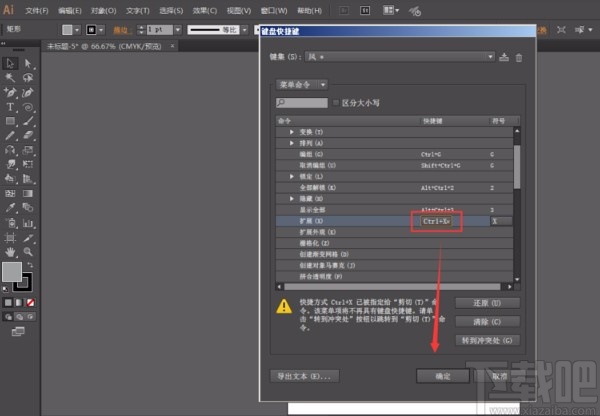This screenshot has height=416, width=600.
Task: Expand the 排列 (A) command group
Action: click(292, 143)
